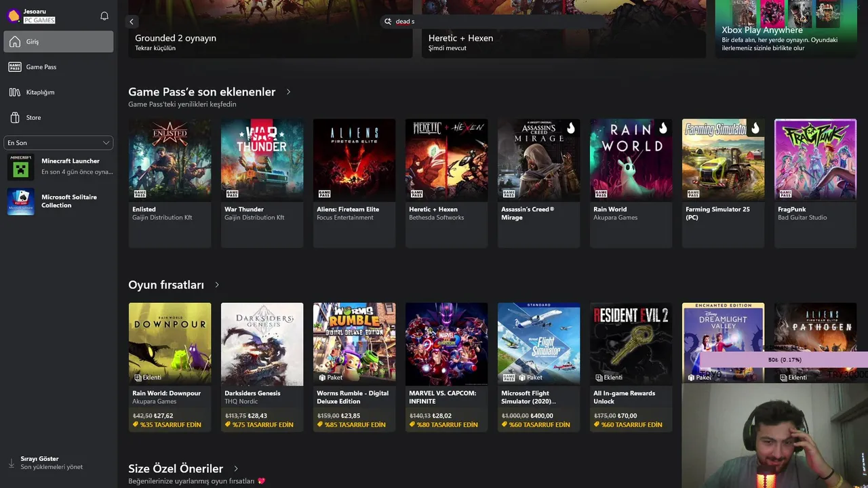The image size is (868, 488).
Task: Click %75 TASARRUF EDİN on Darksiders Genesis
Action: point(258,425)
